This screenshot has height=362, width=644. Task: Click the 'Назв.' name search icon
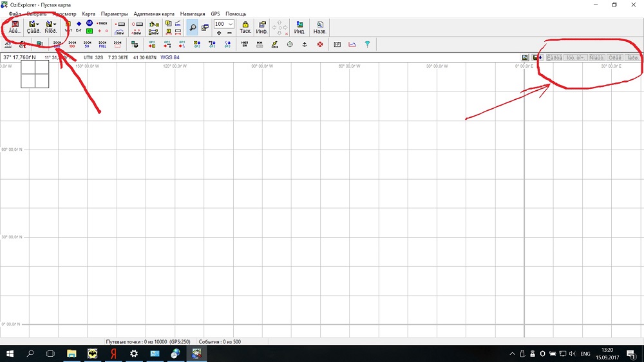tap(320, 27)
